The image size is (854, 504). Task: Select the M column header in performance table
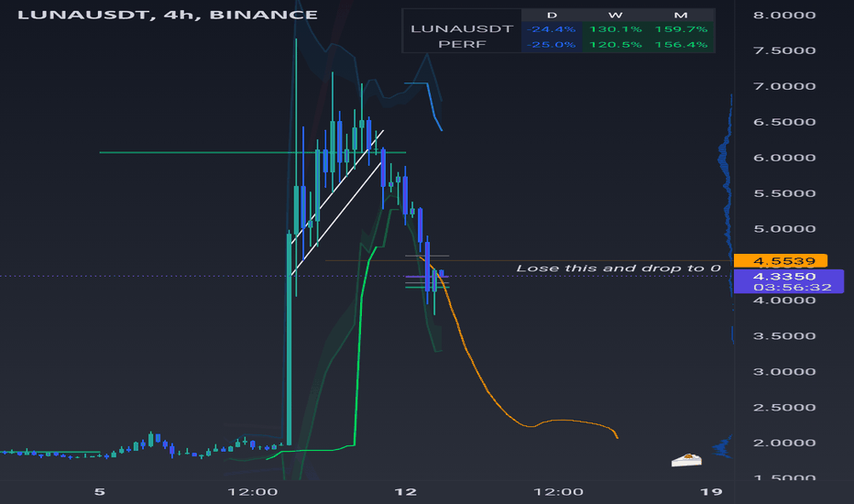coord(680,16)
